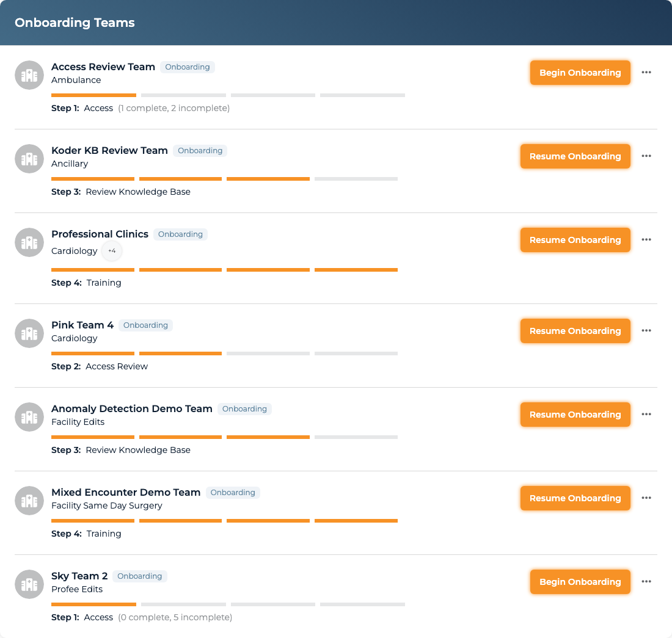Resume Onboarding for Koder KB Review Team
672x638 pixels.
click(575, 156)
